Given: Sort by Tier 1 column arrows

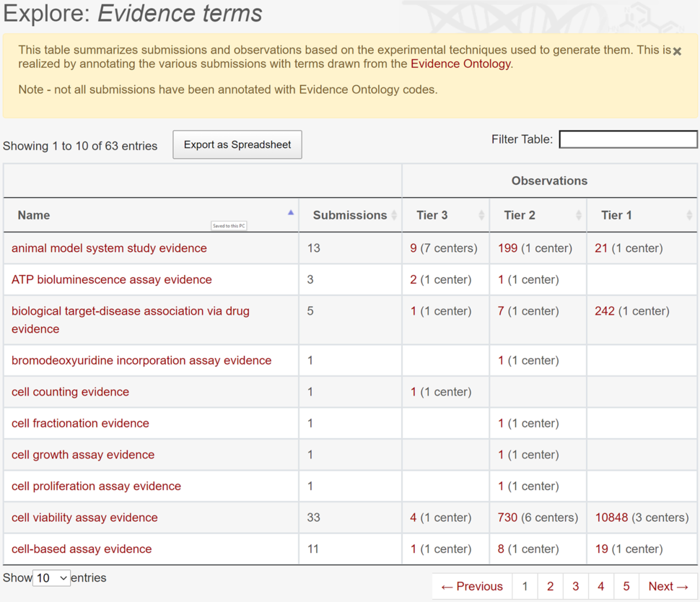Looking at the screenshot, I should point(689,215).
